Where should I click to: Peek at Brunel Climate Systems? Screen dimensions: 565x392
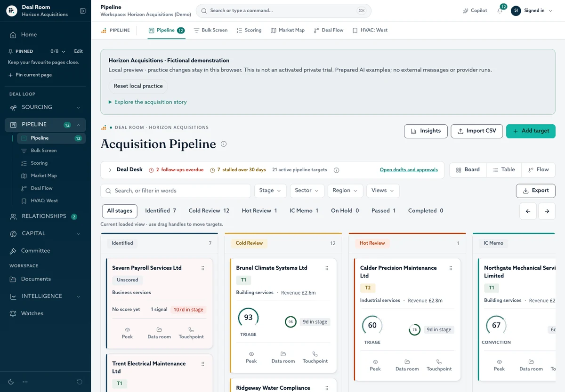(251, 358)
